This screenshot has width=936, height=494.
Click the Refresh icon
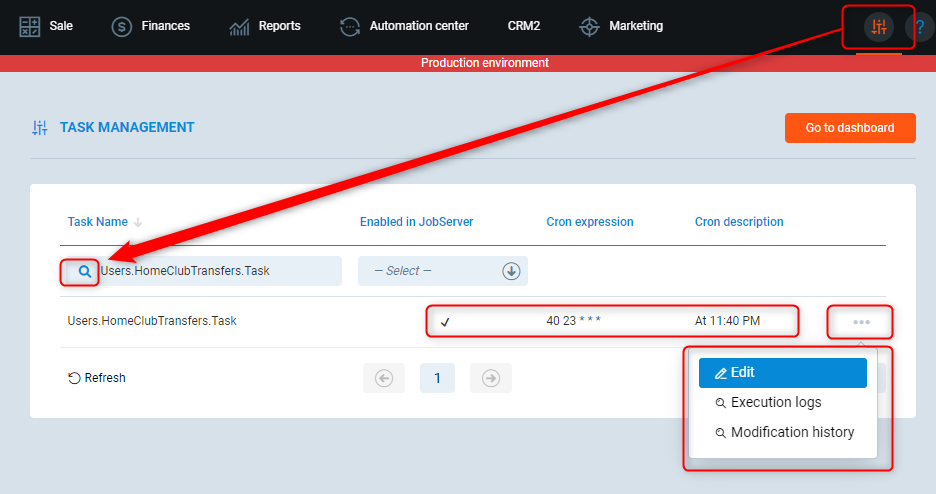pos(74,378)
